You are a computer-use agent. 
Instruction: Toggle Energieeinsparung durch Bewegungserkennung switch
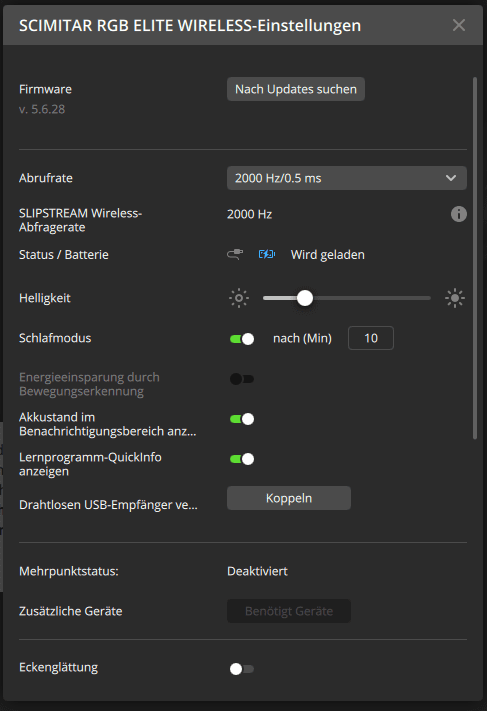[x=242, y=379]
